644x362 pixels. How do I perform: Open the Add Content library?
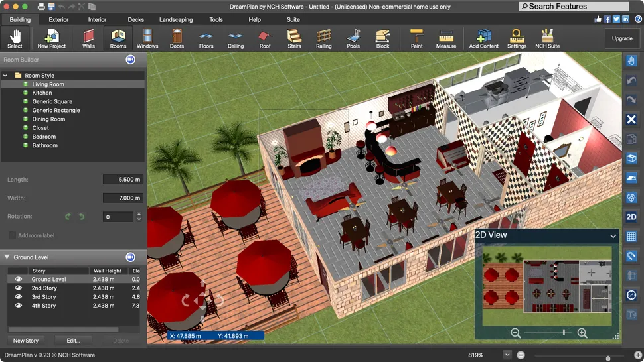click(483, 38)
